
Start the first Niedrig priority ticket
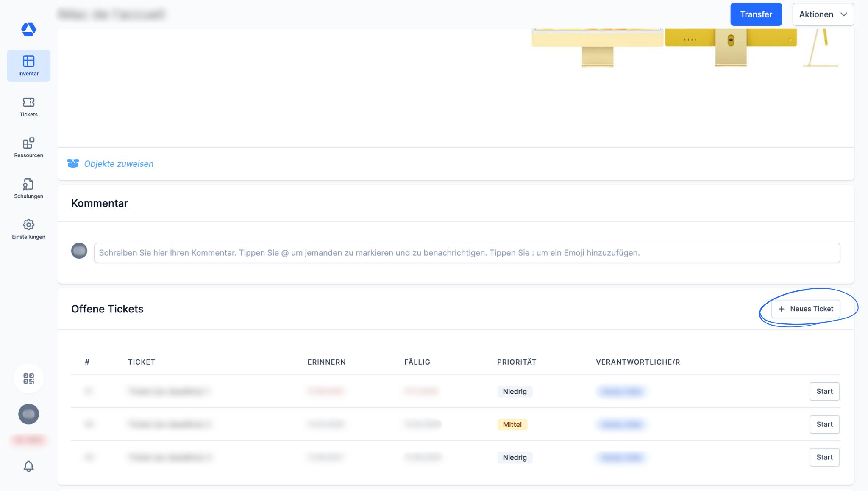(824, 391)
